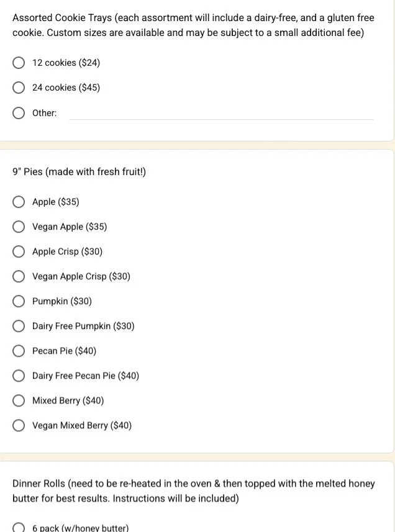
Task: Choose Dairy Free Pumpkin ($30)
Action: pos(19,326)
